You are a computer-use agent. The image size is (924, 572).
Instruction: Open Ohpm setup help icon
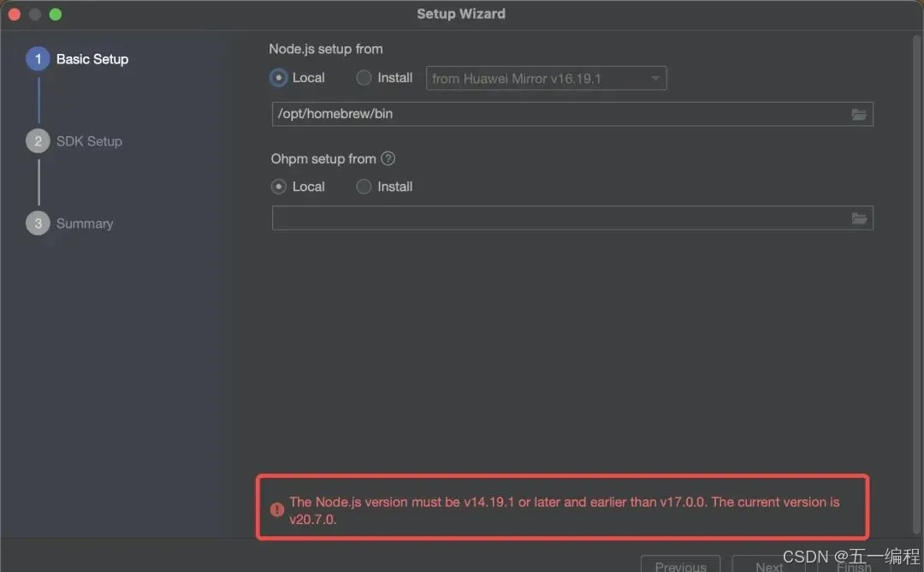[x=388, y=158]
